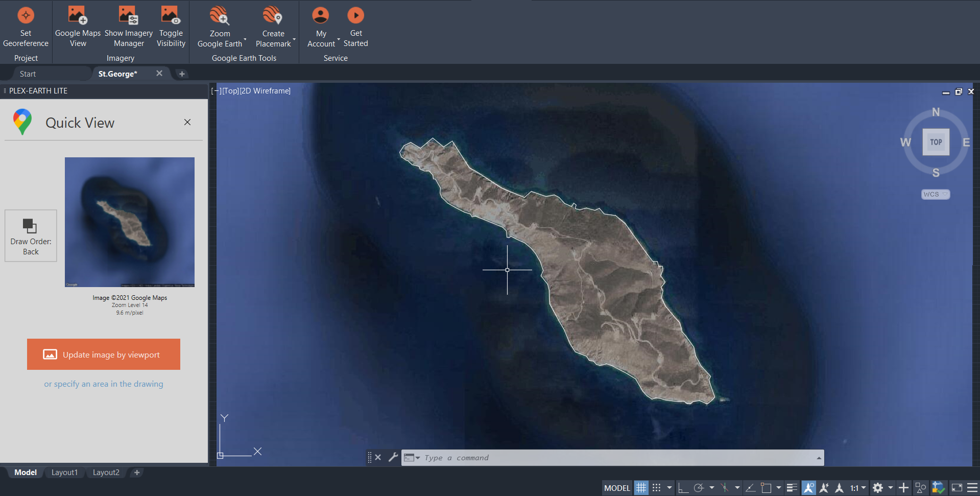Click the Type a command input field

pos(613,458)
